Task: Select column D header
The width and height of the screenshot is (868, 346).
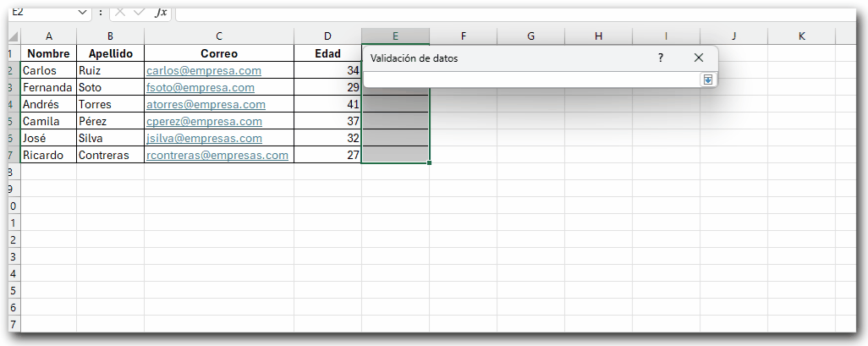Action: pos(327,36)
